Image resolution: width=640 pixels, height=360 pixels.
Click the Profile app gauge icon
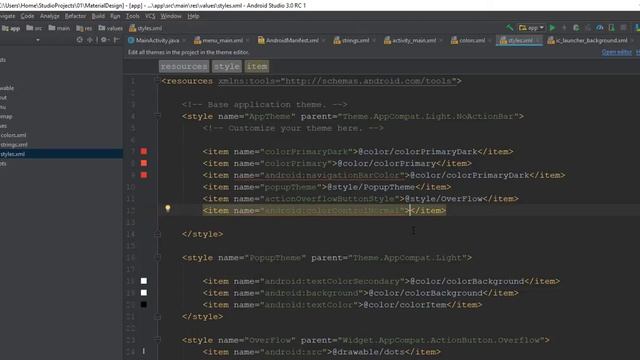[x=600, y=28]
